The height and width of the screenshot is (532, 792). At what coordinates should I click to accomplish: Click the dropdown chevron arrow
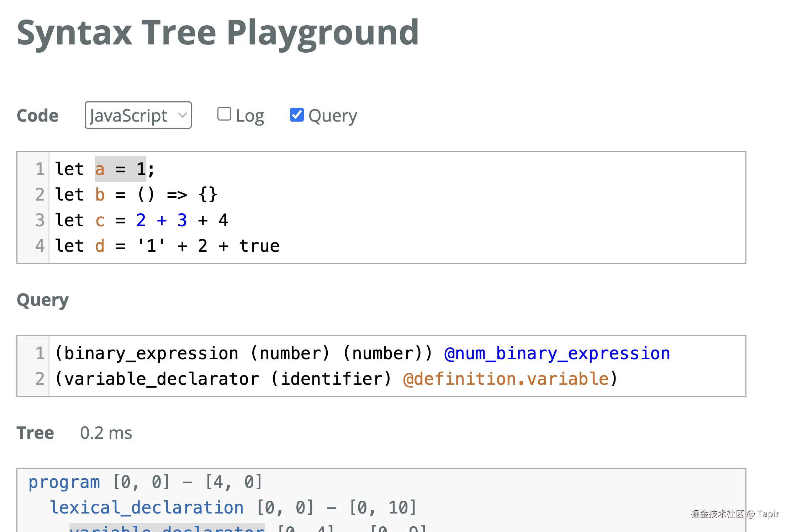point(183,115)
